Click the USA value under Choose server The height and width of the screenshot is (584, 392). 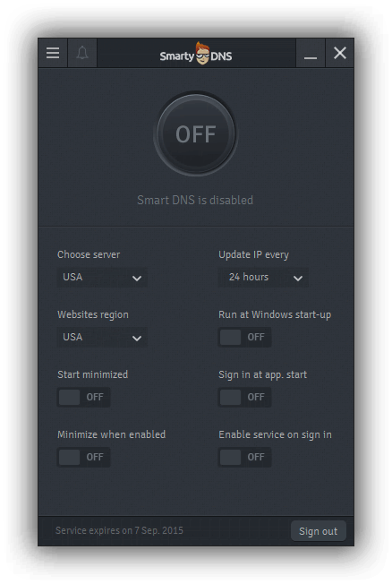click(x=72, y=277)
